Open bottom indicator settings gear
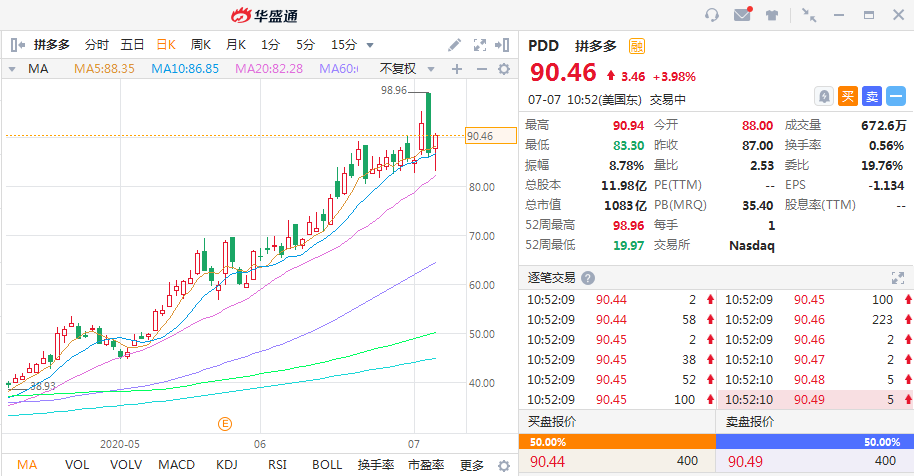The image size is (914, 476). tap(504, 466)
